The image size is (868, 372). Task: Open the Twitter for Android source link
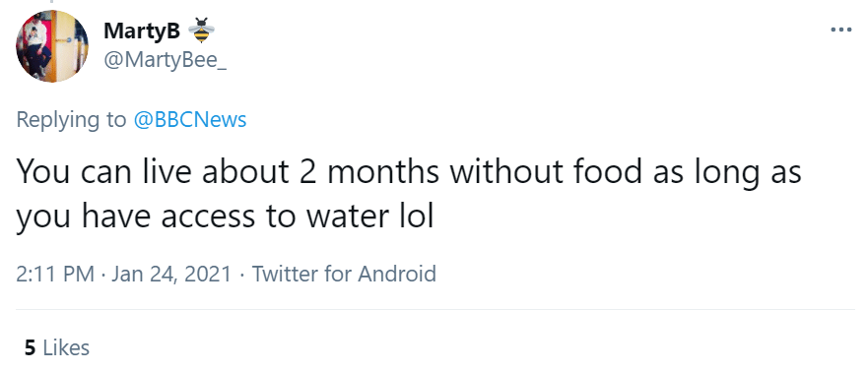pos(344,274)
